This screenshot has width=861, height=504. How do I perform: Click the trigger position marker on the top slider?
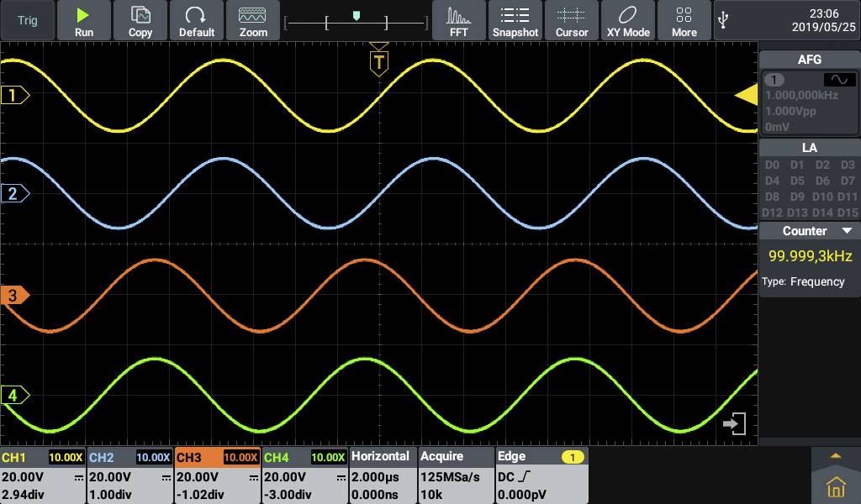point(357,14)
